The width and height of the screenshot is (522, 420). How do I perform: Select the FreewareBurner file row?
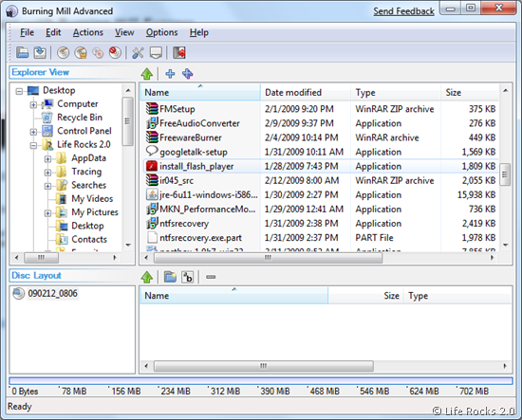[x=320, y=137]
